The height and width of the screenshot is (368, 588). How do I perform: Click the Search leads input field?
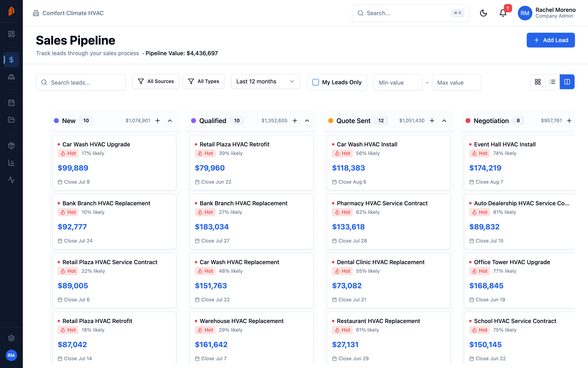click(x=81, y=82)
